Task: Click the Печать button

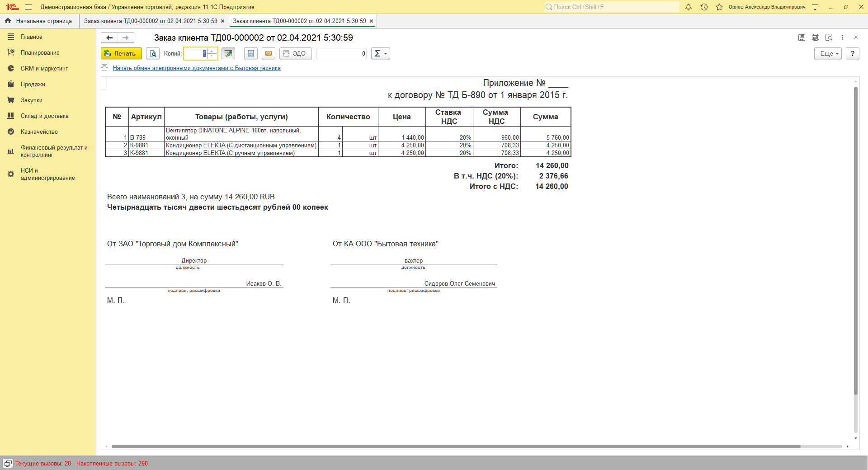Action: tap(121, 53)
